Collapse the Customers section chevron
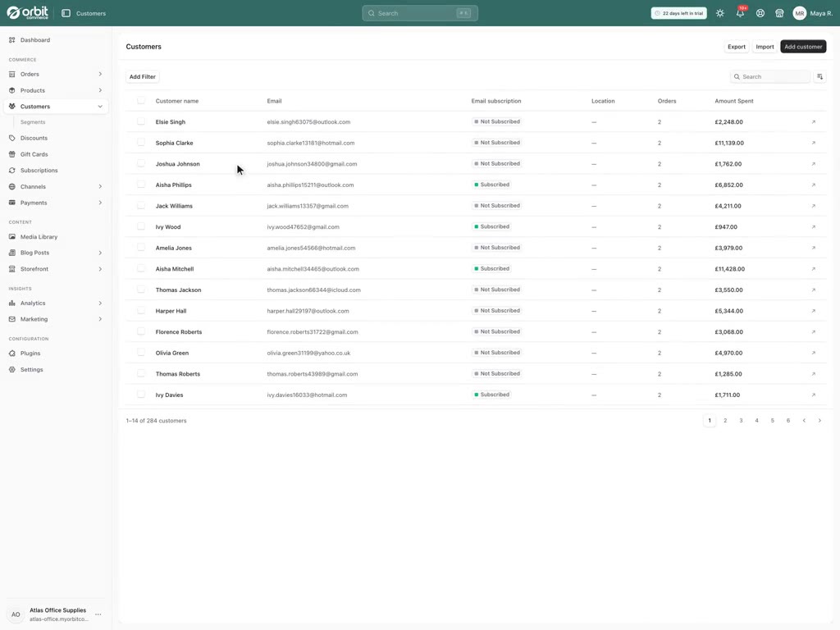This screenshot has height=630, width=840. click(100, 107)
